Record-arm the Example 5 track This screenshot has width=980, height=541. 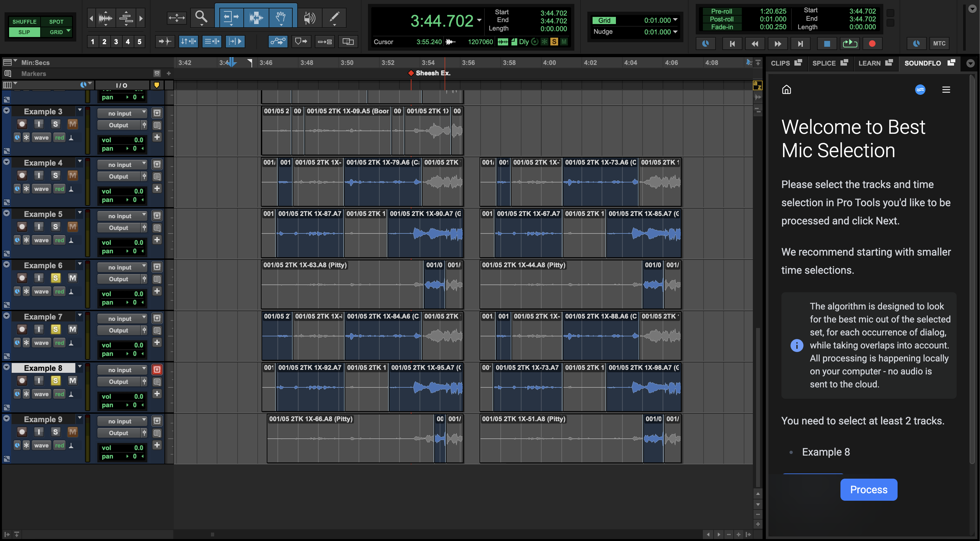[x=22, y=227]
